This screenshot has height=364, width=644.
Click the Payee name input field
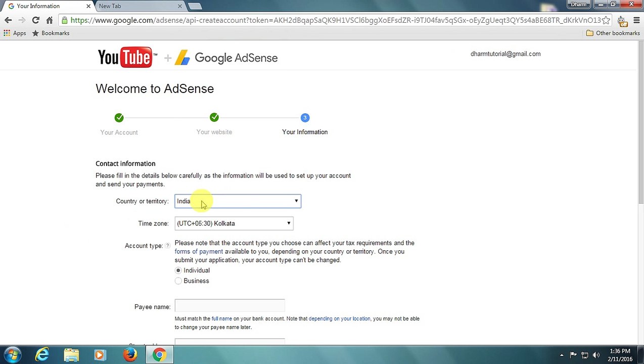[x=229, y=306]
